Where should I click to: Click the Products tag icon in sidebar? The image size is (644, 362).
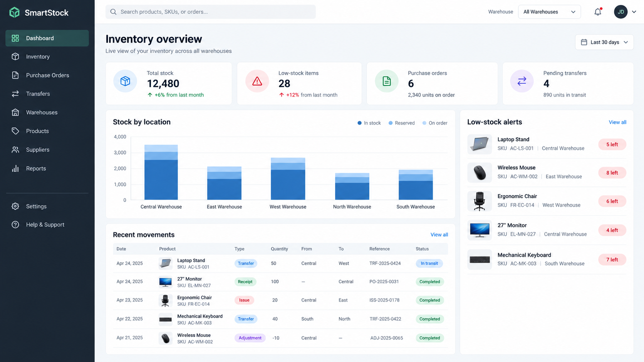(x=15, y=131)
